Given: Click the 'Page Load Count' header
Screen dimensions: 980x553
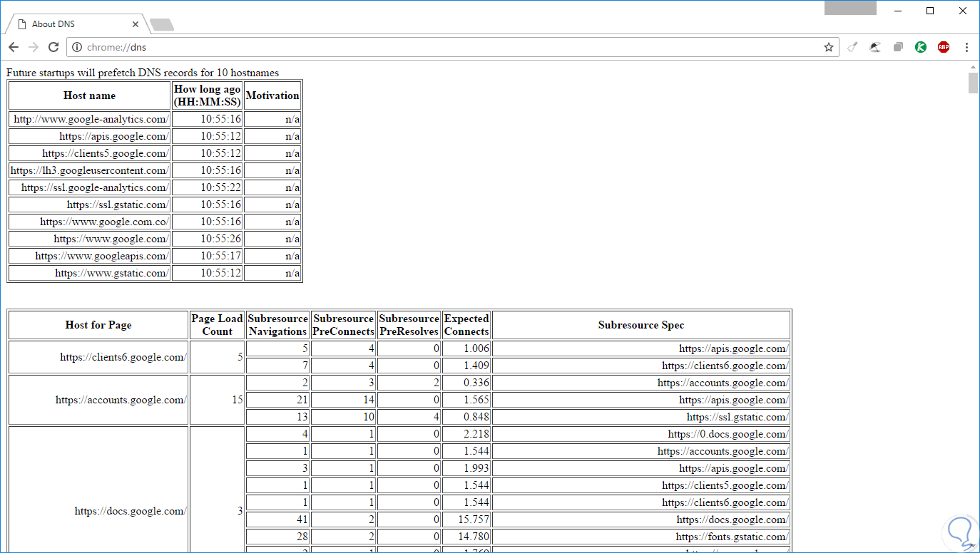Looking at the screenshot, I should (x=217, y=325).
